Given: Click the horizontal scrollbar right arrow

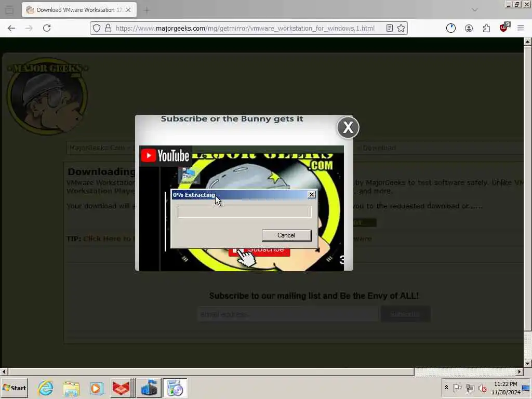Looking at the screenshot, I should click(x=520, y=372).
